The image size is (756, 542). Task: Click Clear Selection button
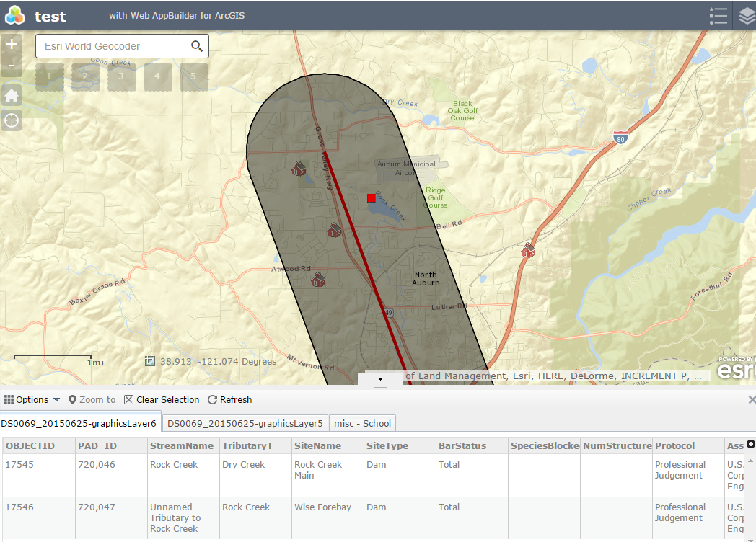pyautogui.click(x=162, y=399)
